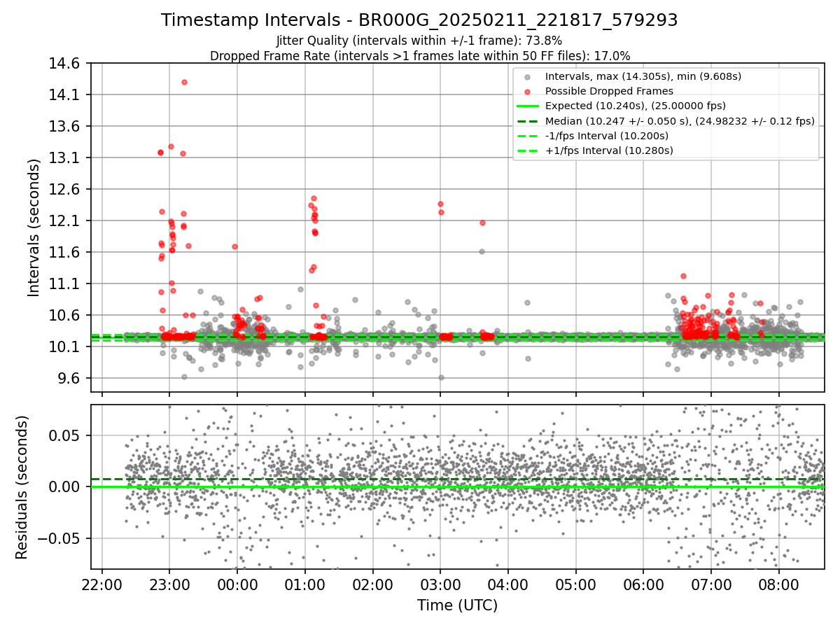Click the 'Intervals (seconds)' y-axis label
The height and width of the screenshot is (630, 840).
(35, 227)
